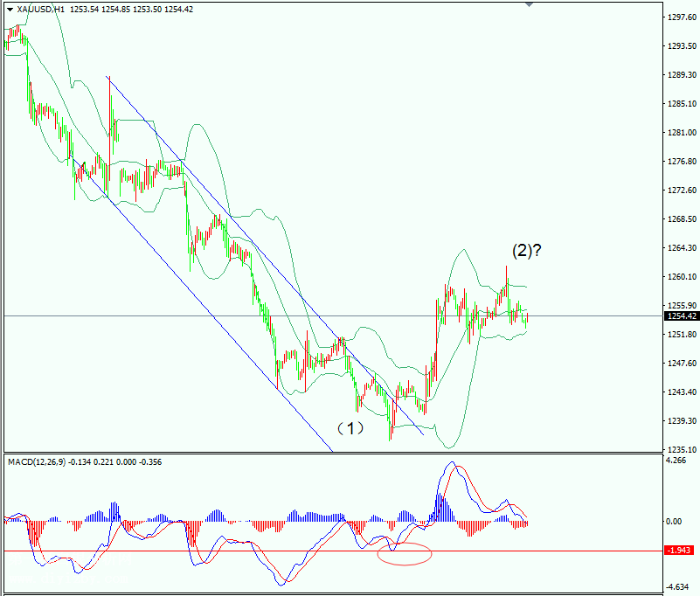This screenshot has height=596, width=700.
Task: Select the current price tag 1254.42
Action: 682,316
